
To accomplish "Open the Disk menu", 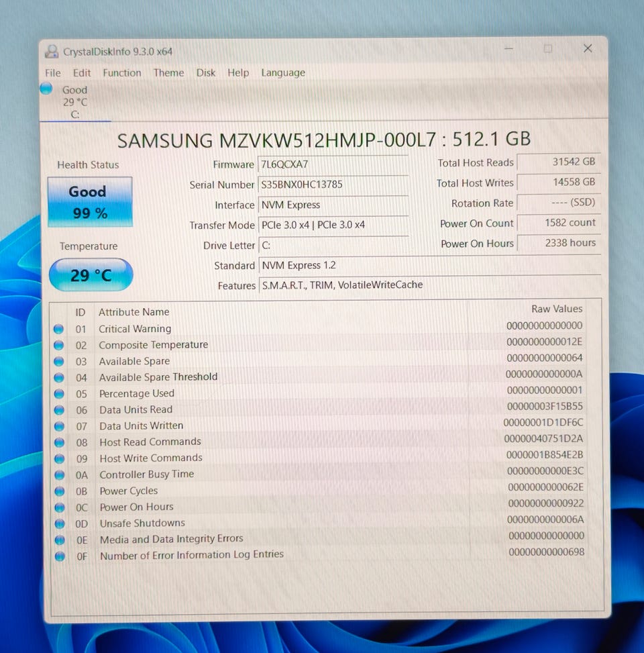I will (x=206, y=73).
